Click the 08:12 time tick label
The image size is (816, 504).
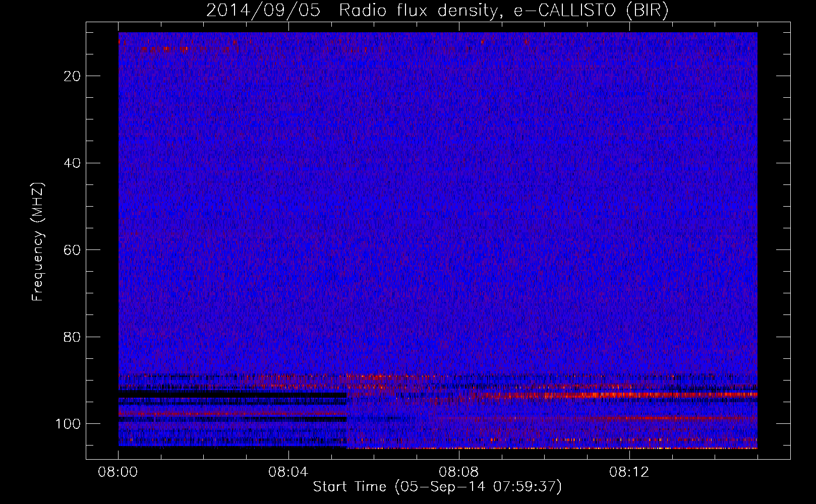(x=629, y=472)
